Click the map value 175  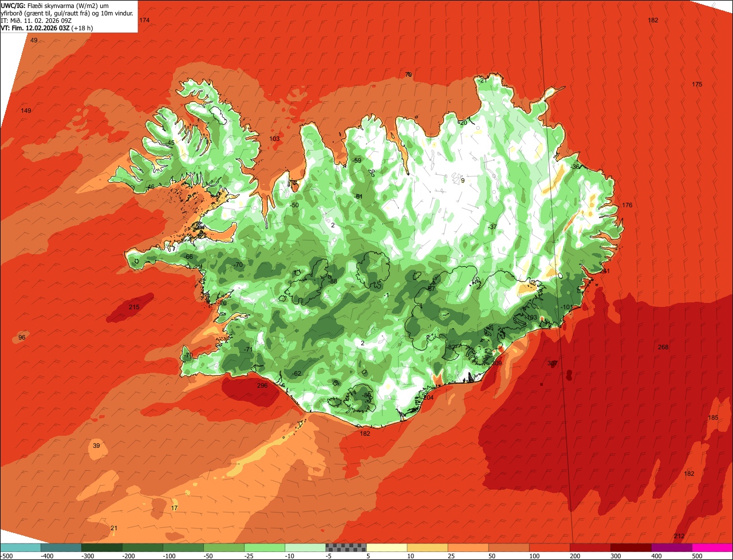click(697, 84)
